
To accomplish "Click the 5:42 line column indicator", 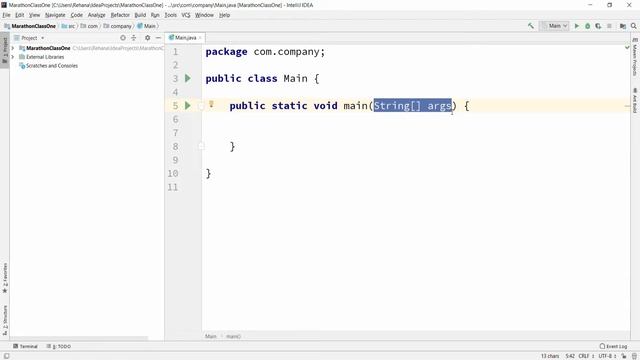I will pos(570,356).
